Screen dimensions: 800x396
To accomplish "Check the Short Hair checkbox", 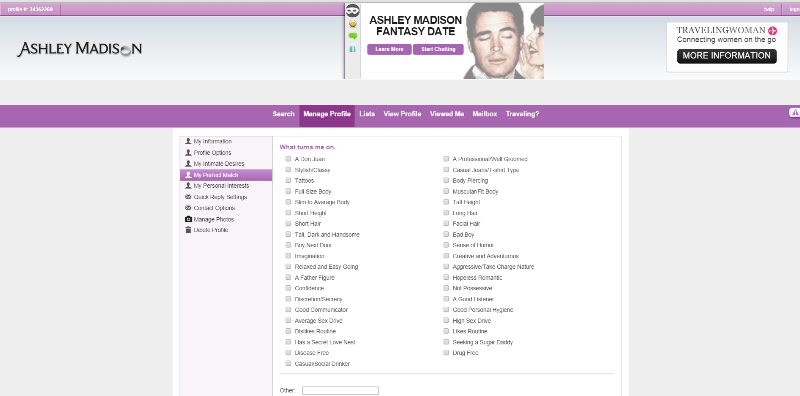I will pos(288,224).
